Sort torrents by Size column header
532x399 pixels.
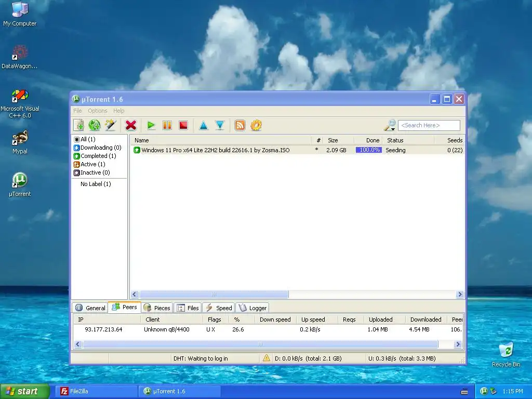coord(338,140)
